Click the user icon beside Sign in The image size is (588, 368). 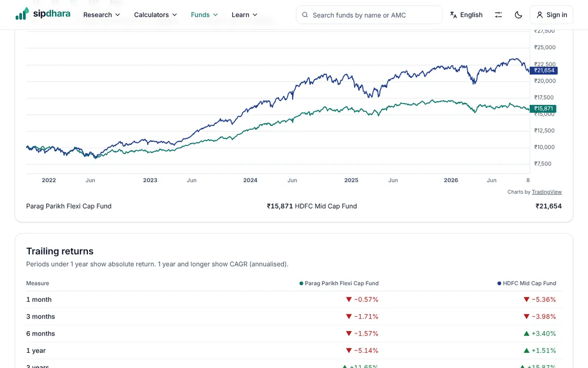click(x=540, y=15)
